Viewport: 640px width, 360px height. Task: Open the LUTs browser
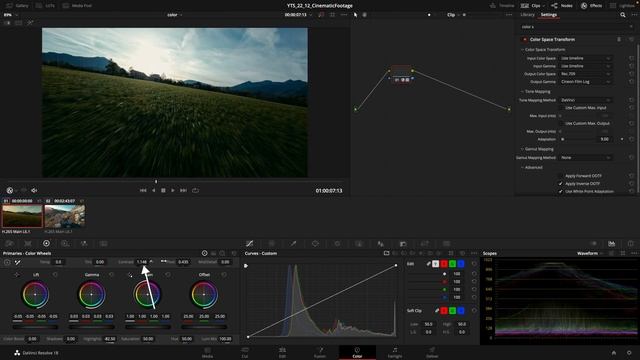coord(45,6)
